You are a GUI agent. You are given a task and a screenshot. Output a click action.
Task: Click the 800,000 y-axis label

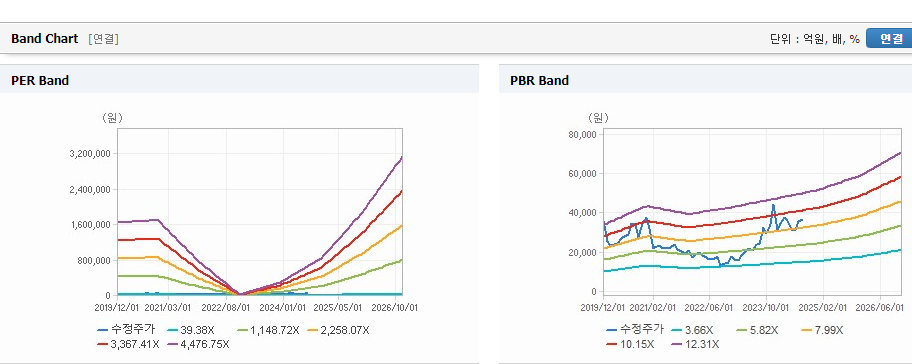(x=95, y=260)
